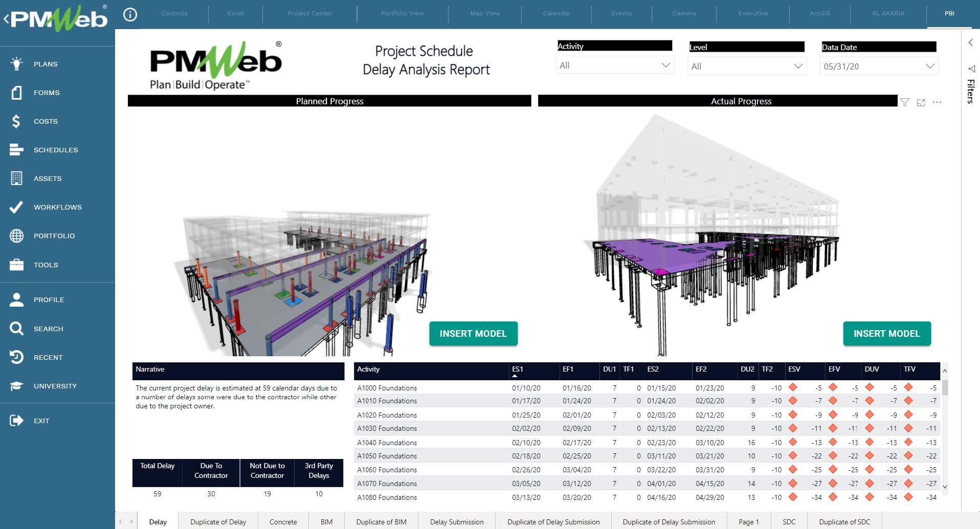
Task: Open focus mode icon for Actual Progress
Action: click(921, 102)
